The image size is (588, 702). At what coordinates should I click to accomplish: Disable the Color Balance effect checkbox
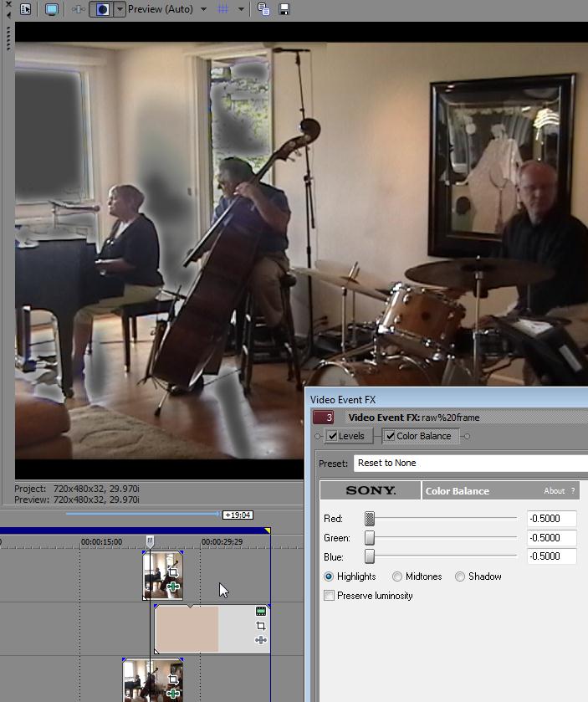391,436
